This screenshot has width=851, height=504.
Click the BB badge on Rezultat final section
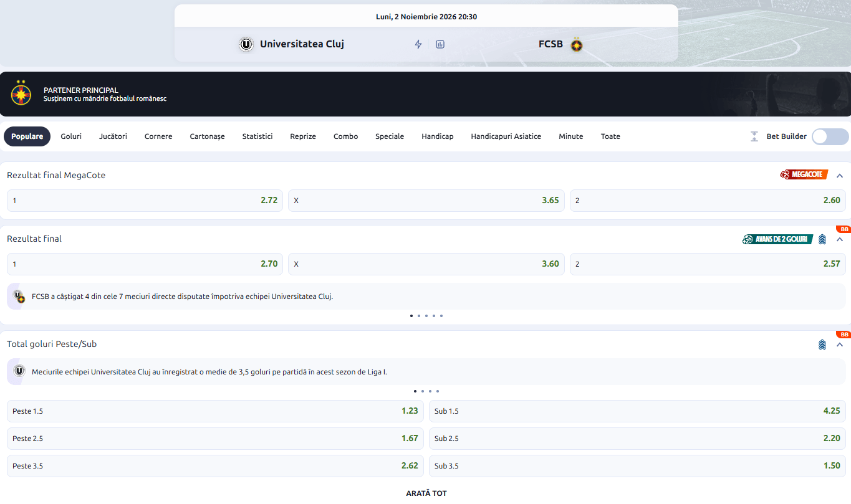pos(844,229)
